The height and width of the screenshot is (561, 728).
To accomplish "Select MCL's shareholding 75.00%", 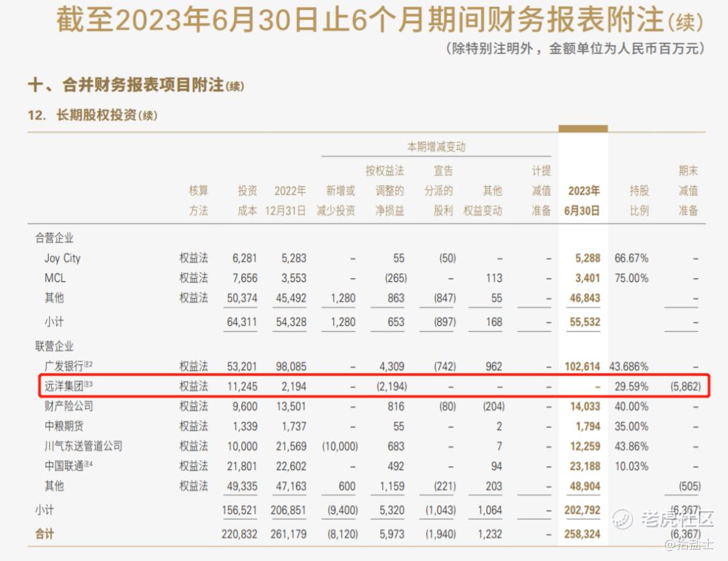I will 632,278.
